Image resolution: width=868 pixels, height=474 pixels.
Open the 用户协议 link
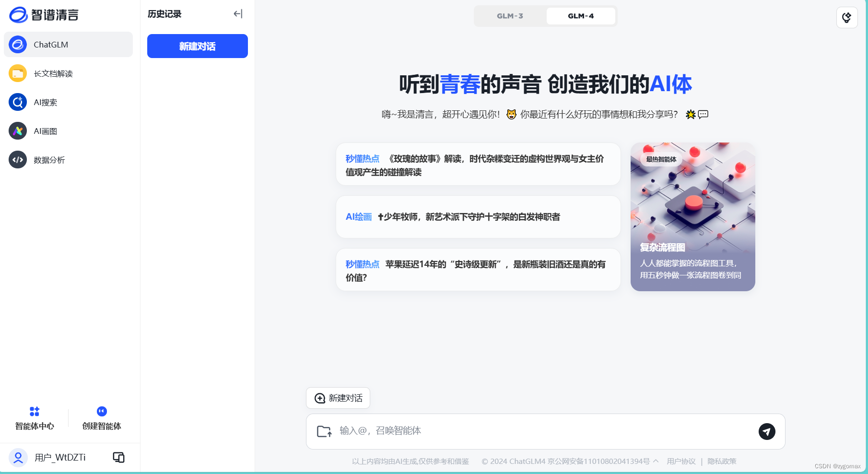click(x=681, y=461)
